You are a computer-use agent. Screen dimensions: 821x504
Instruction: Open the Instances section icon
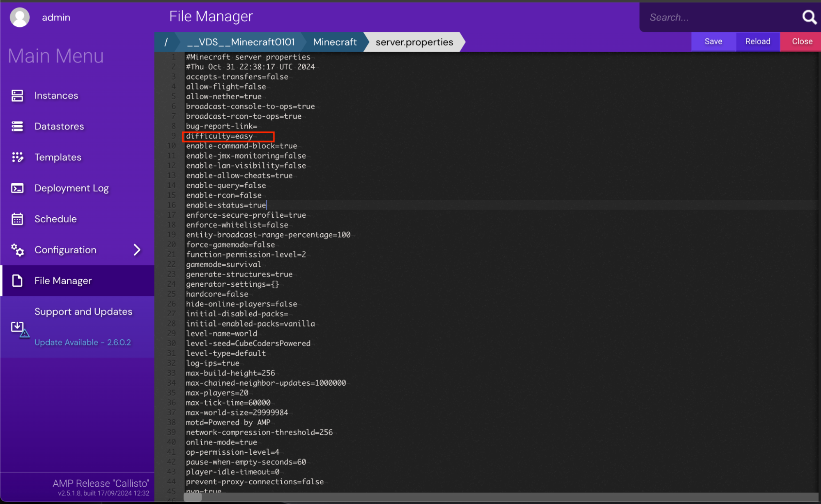[x=17, y=95]
